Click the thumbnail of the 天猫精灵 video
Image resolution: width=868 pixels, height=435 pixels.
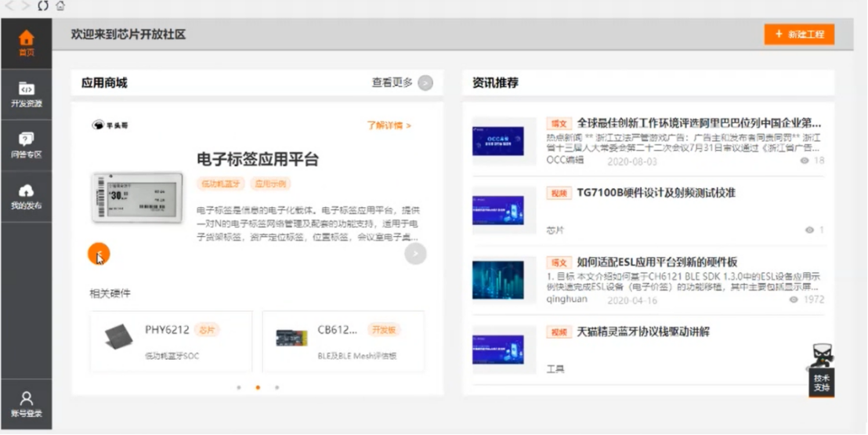pos(497,350)
